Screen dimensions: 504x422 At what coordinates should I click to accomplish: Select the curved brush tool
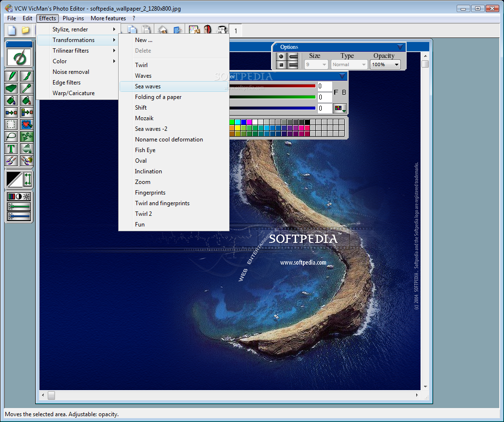point(27,76)
